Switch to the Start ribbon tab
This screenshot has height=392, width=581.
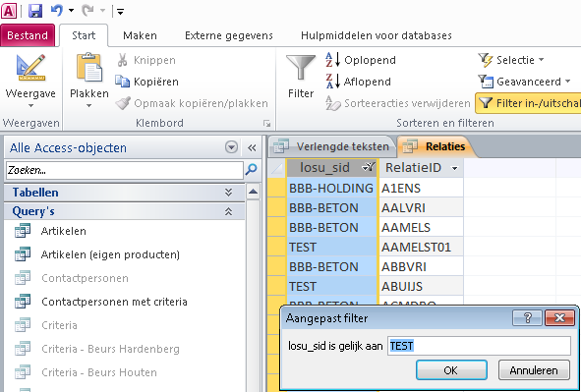84,35
